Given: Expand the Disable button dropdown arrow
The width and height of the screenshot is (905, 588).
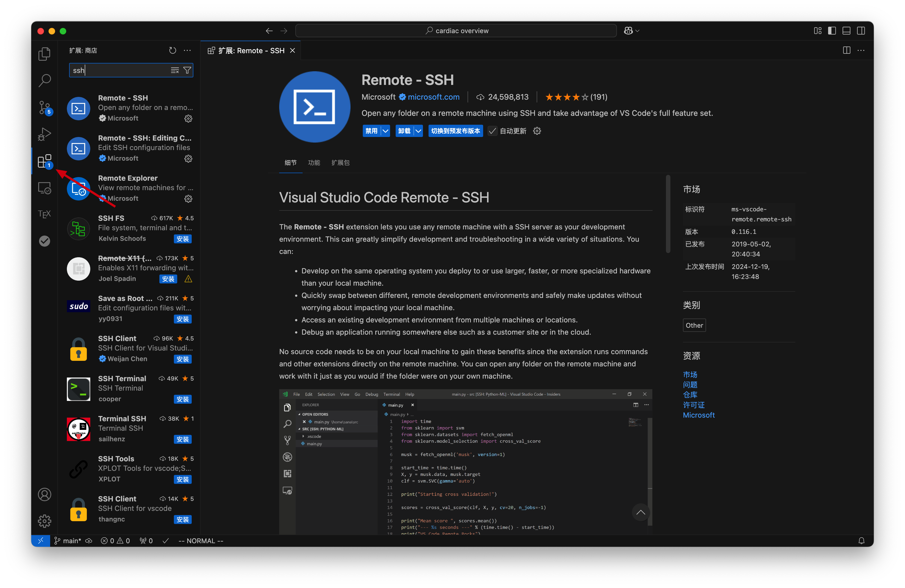Looking at the screenshot, I should [x=386, y=131].
